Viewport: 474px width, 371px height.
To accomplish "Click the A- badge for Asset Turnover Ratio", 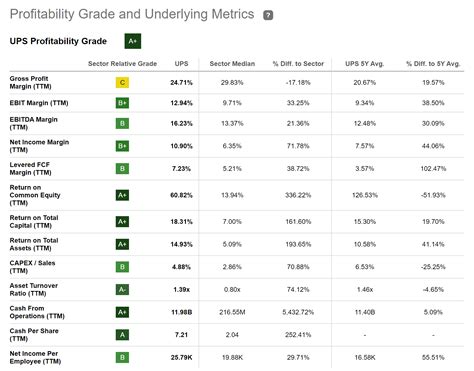I will 122,289.
